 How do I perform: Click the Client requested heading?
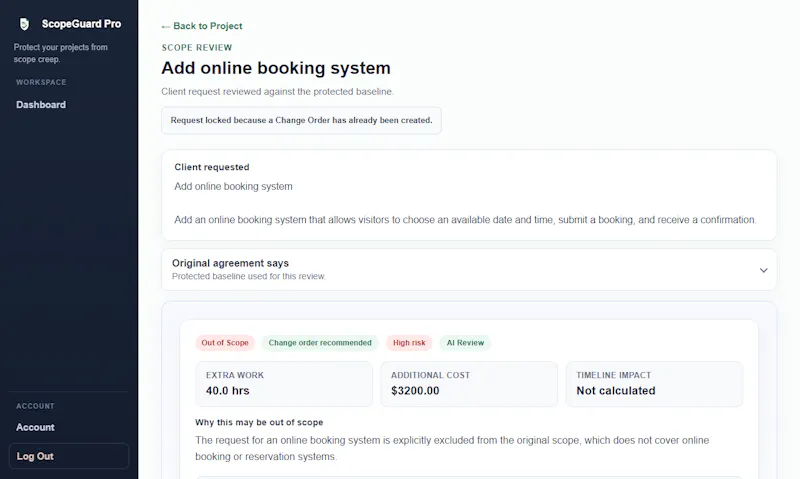[212, 167]
